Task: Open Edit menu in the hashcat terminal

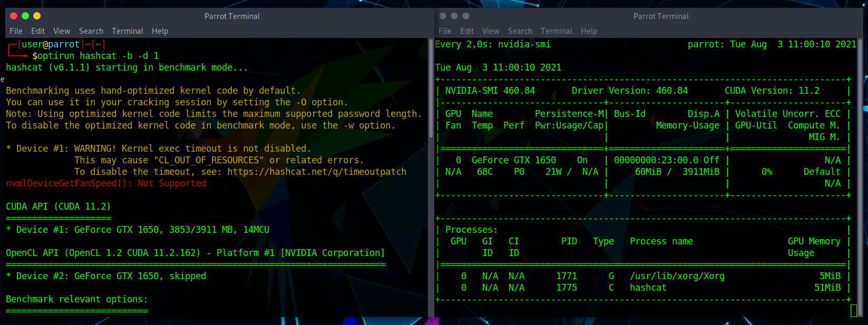Action: [38, 31]
